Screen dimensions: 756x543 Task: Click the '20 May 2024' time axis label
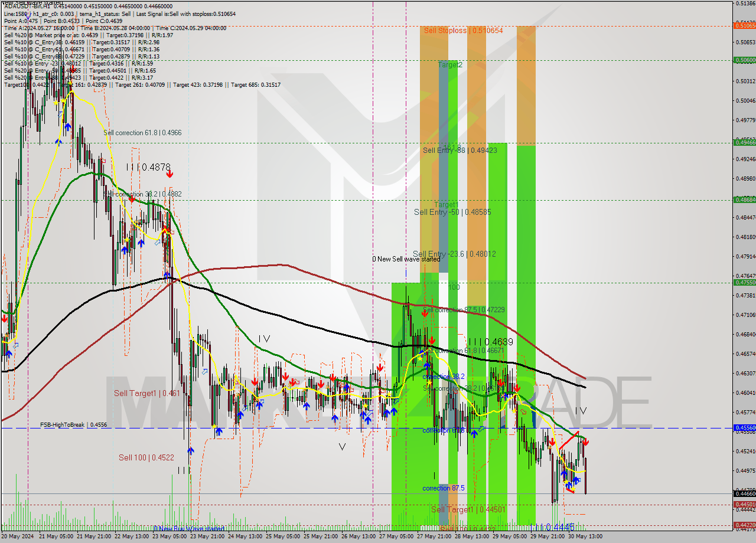click(x=18, y=536)
